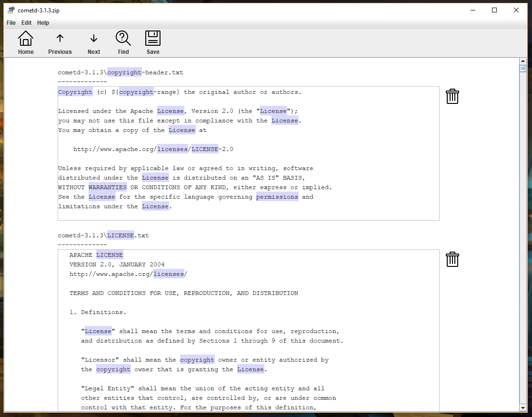Image resolution: width=532 pixels, height=417 pixels.
Task: Open the Edit menu
Action: 27,23
